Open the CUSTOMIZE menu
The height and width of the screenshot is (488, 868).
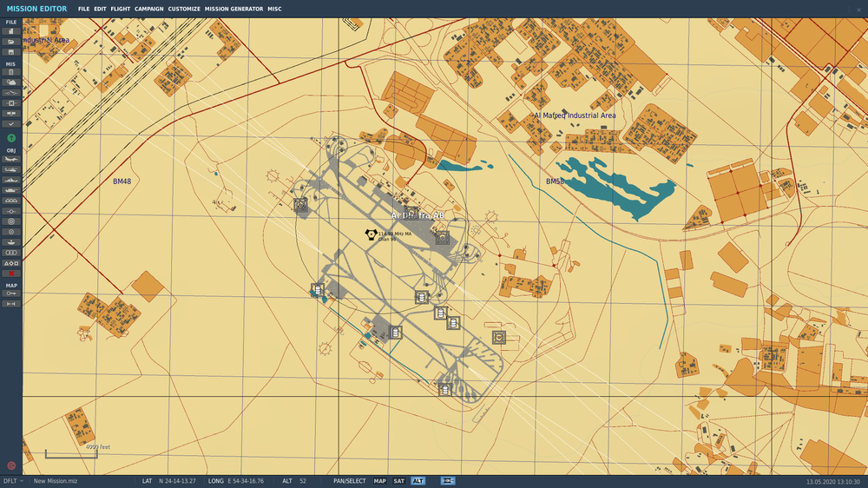[184, 9]
